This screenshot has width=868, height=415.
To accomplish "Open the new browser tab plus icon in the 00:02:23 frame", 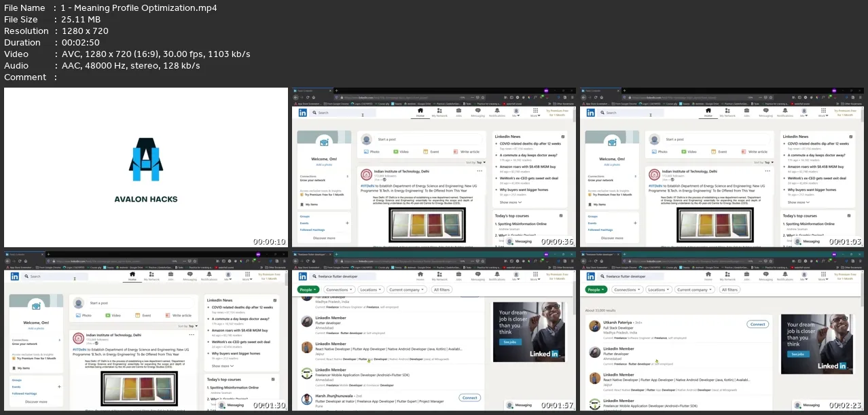I will [x=623, y=254].
